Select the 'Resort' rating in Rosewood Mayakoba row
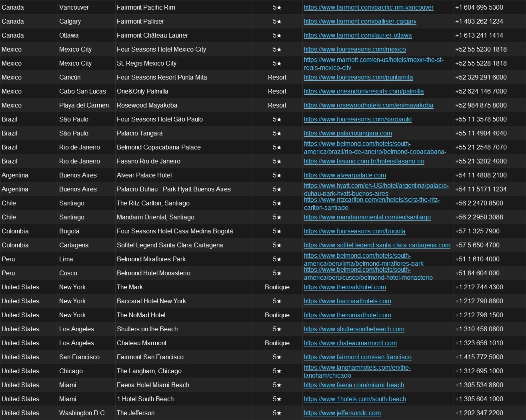This screenshot has width=526, height=420. 277,105
